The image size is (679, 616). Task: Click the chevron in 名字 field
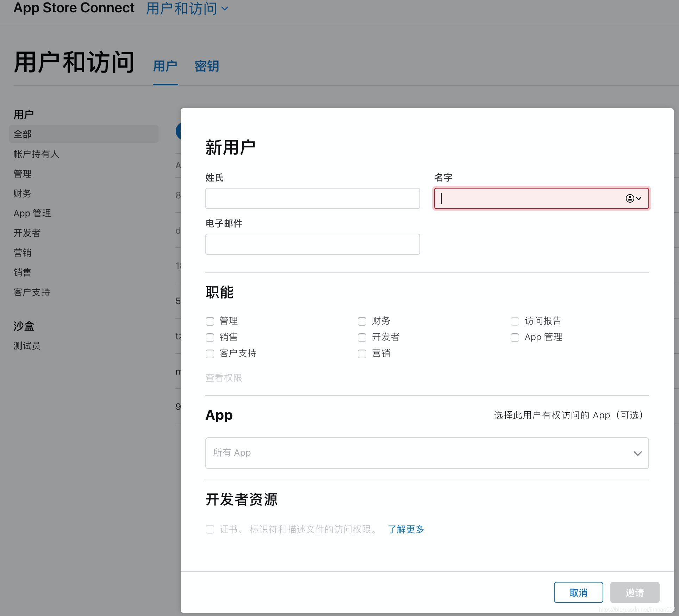click(x=639, y=198)
